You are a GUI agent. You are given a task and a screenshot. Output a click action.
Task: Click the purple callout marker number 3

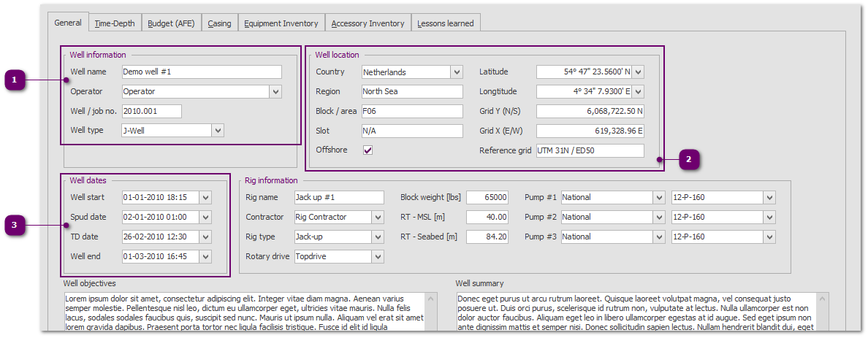tap(15, 226)
